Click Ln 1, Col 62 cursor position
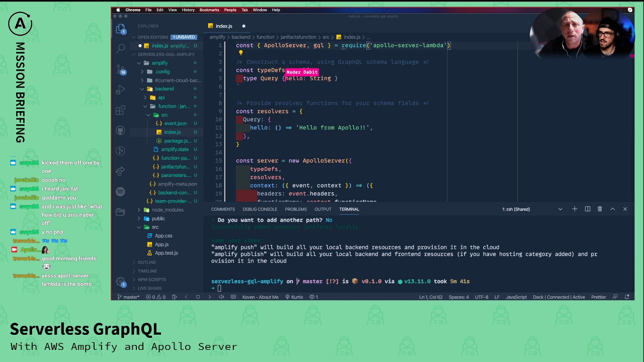 coord(431,297)
